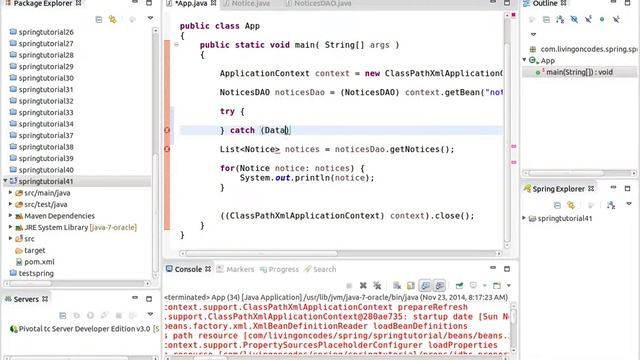Open Servers view menu arrow

pos(150,314)
